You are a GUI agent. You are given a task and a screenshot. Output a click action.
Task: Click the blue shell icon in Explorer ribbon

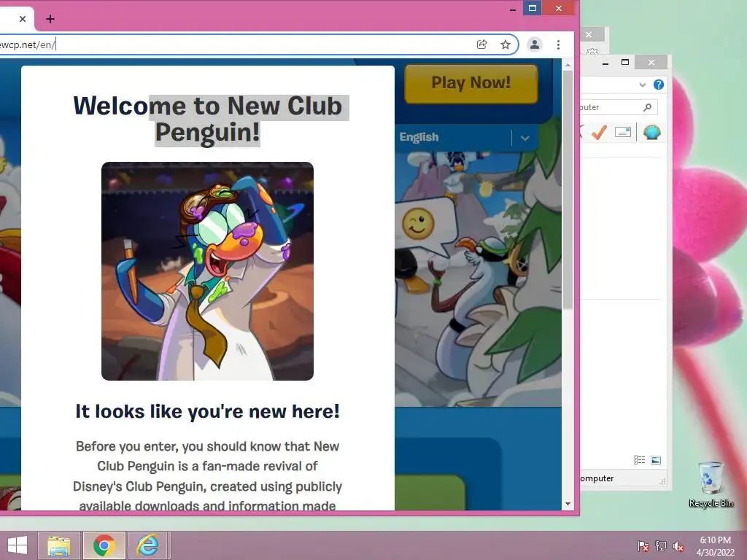[651, 132]
